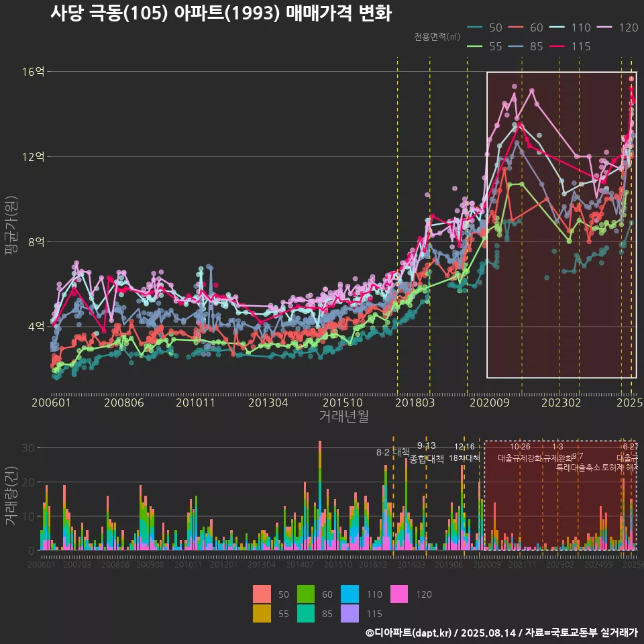This screenshot has width=644, height=644.
Task: Click the green 60 volume legend swatch
Action: 306,594
